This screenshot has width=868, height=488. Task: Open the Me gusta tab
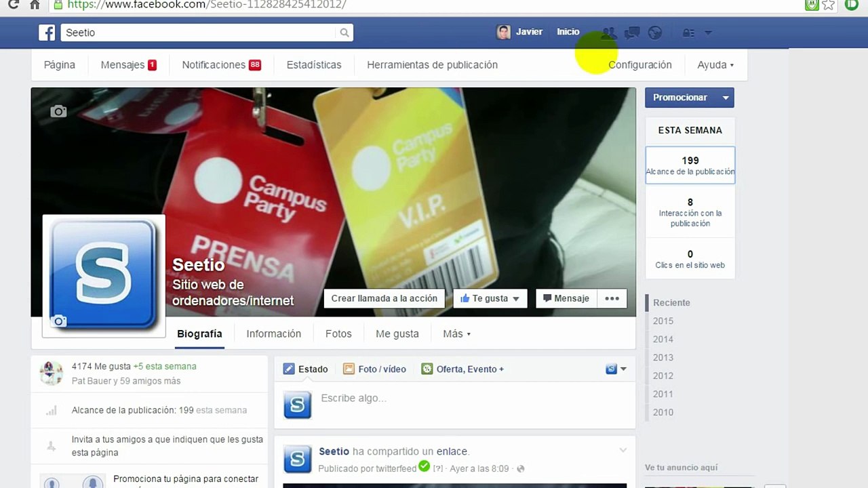pos(397,333)
